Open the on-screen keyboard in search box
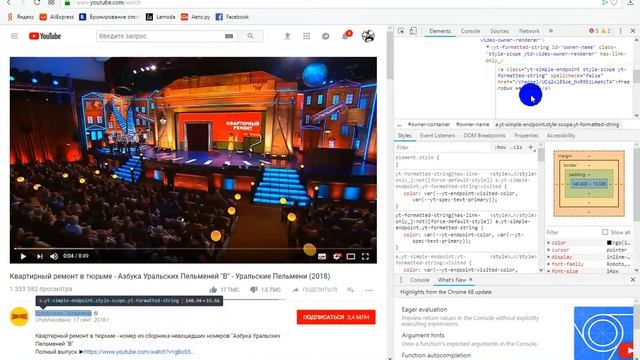640x360 pixels. pos(229,36)
